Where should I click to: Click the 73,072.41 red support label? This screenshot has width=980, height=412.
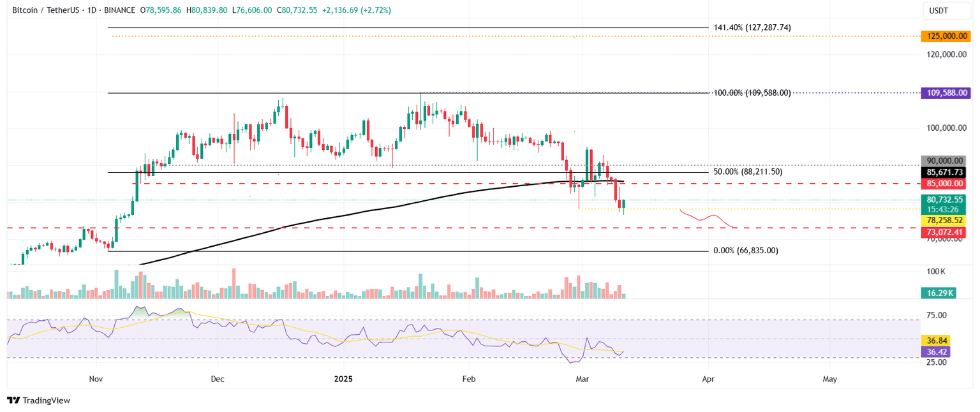pyautogui.click(x=943, y=232)
